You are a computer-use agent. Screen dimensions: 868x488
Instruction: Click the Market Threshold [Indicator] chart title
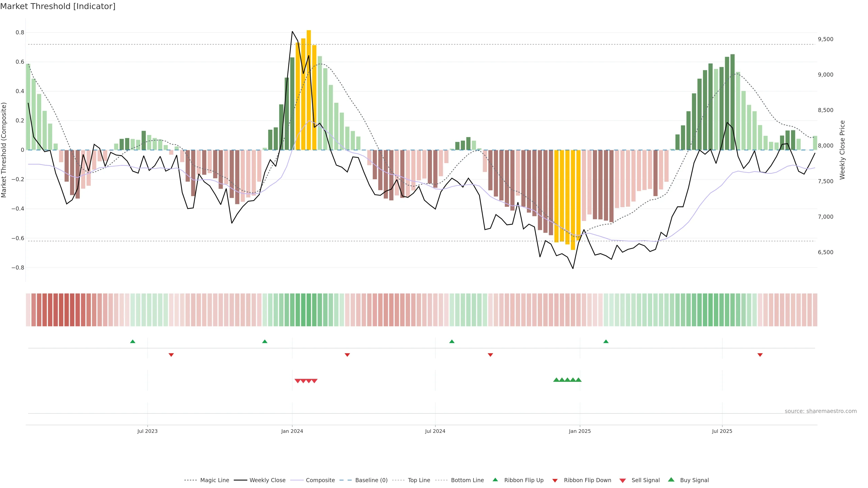coord(58,6)
